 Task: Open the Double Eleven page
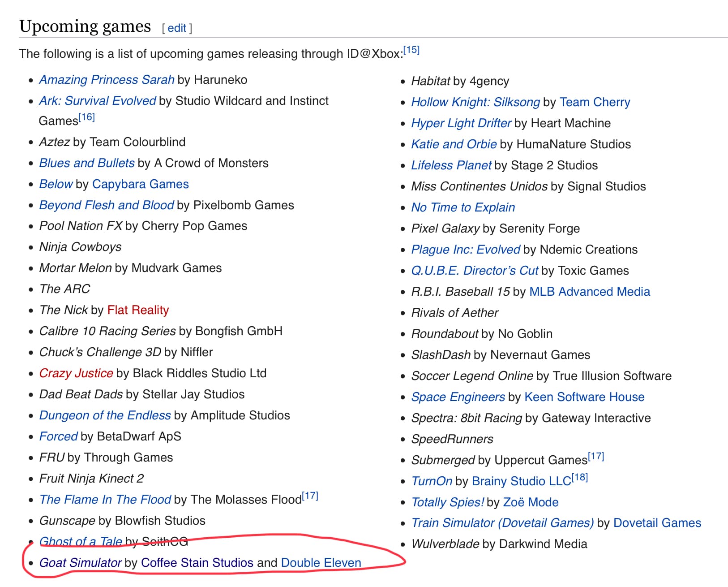[321, 563]
